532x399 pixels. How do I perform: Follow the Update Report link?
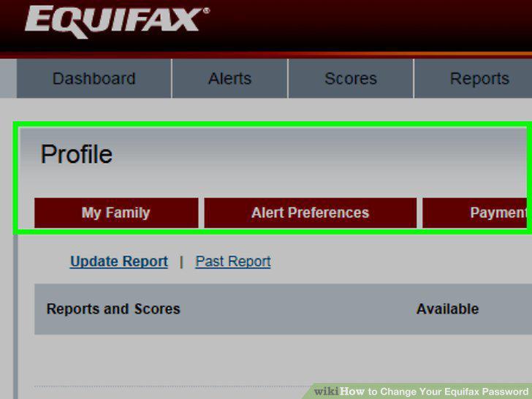click(x=118, y=262)
